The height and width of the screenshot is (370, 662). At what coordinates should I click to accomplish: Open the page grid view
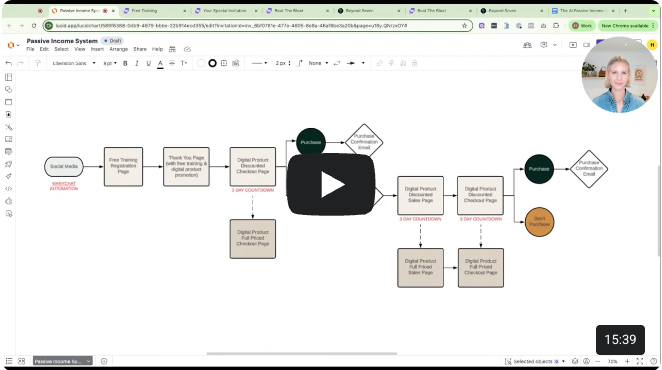click(x=22, y=361)
